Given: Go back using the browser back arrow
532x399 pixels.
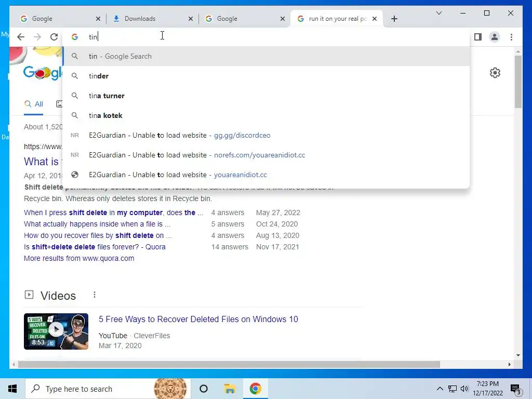Looking at the screenshot, I should click(x=21, y=37).
